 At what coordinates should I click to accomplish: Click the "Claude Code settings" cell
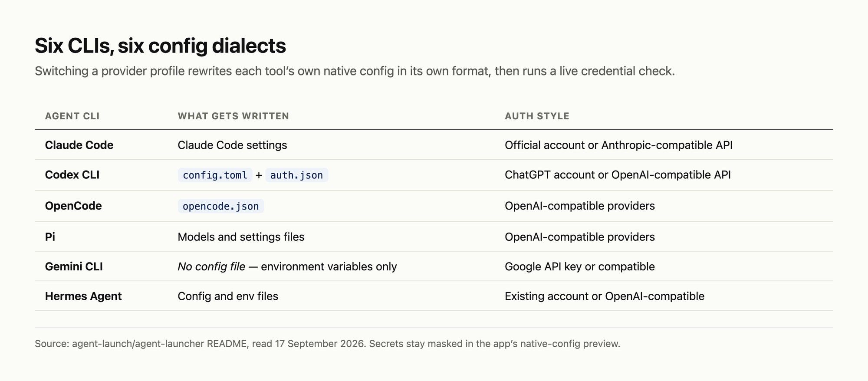coord(232,145)
